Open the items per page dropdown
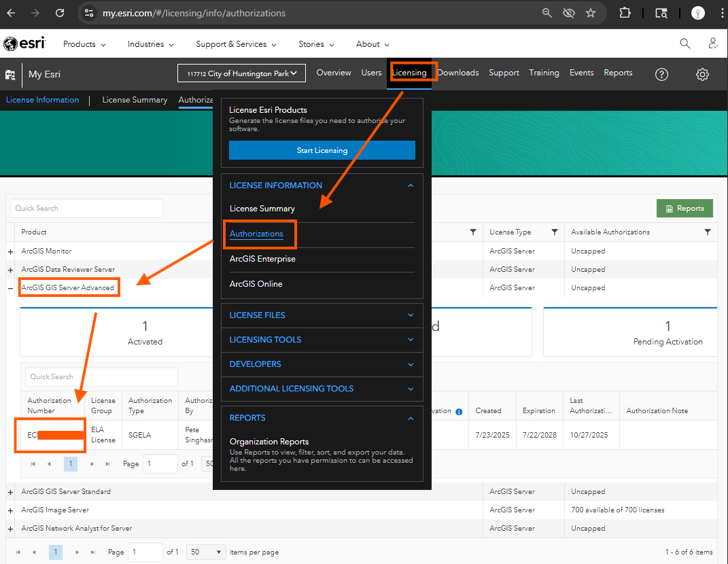Screen dimensions: 728x564 (207, 552)
